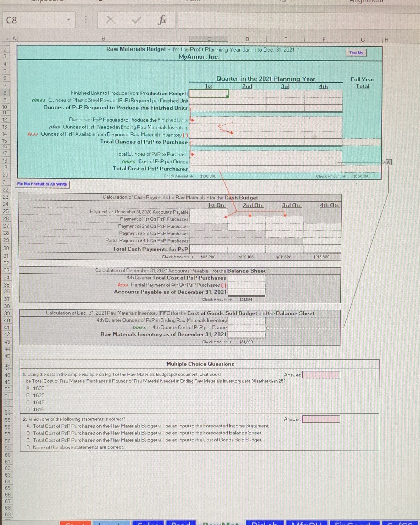The image size is (420, 525).
Task: Select column E header
Action: 285,39
